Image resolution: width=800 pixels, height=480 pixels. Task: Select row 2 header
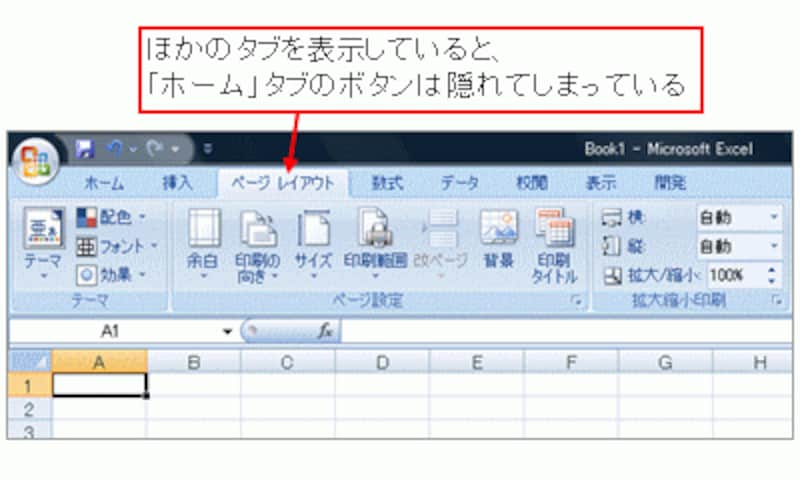30,409
